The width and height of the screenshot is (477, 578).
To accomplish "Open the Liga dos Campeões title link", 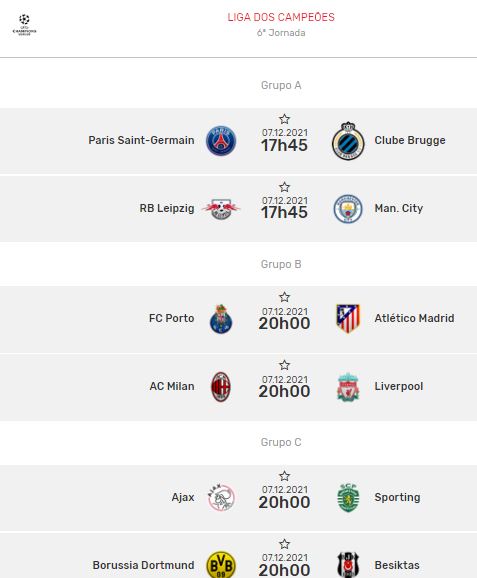I will (281, 17).
